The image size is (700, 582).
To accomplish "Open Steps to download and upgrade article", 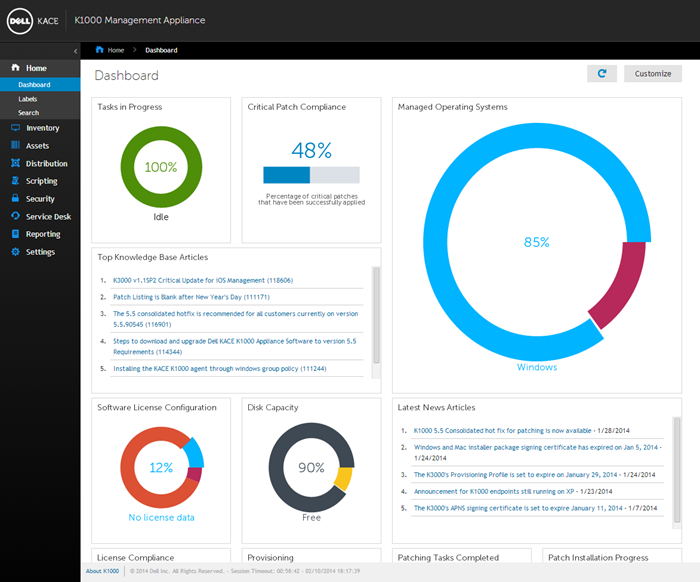I will coord(234,346).
